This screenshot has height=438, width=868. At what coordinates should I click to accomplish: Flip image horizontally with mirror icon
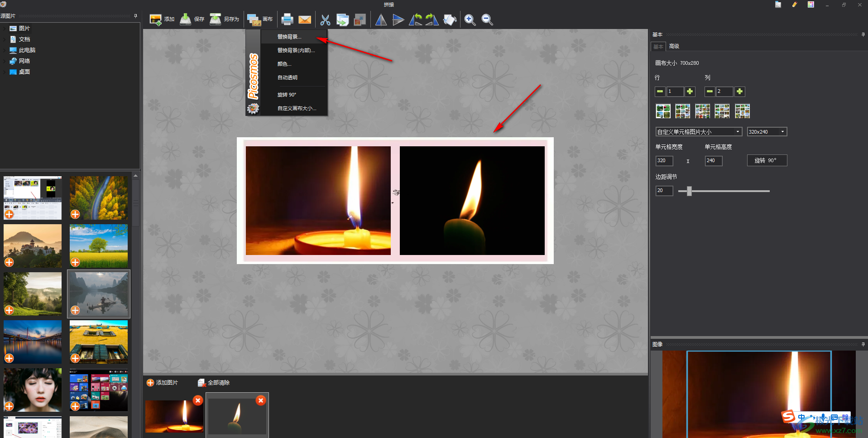coord(381,19)
